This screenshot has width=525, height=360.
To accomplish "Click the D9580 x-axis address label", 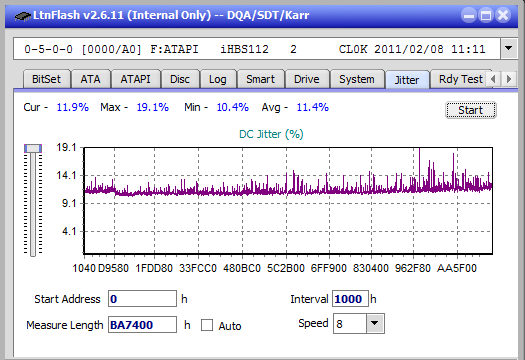I will click(113, 268).
